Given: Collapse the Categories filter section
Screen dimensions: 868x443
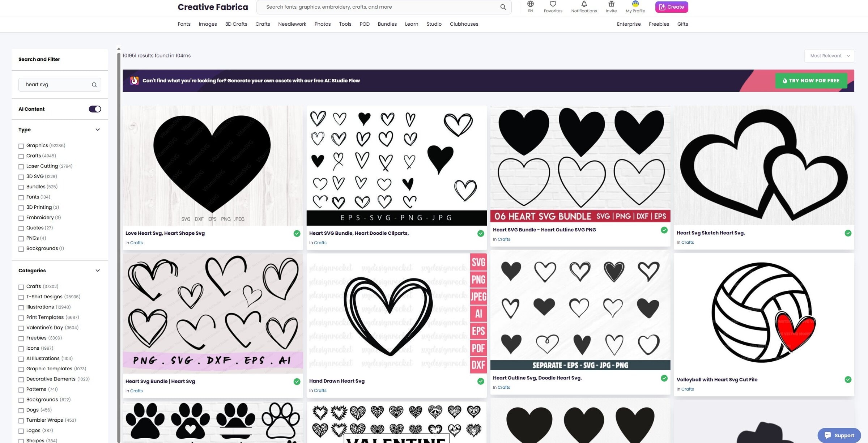Looking at the screenshot, I should click(x=98, y=271).
